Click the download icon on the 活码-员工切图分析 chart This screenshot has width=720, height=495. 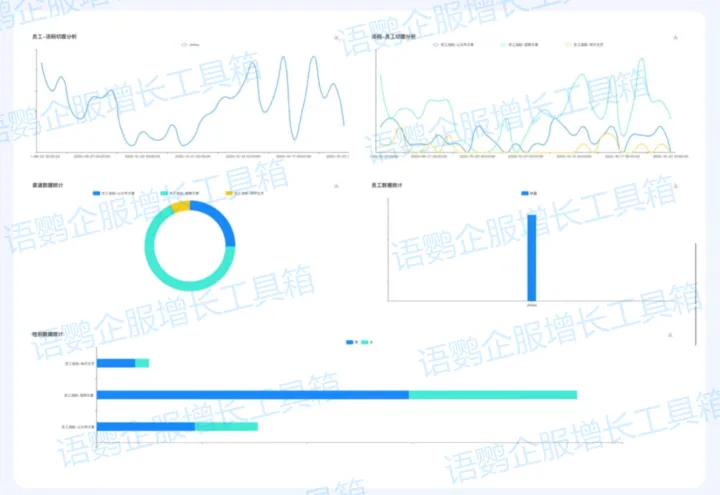coord(676,37)
